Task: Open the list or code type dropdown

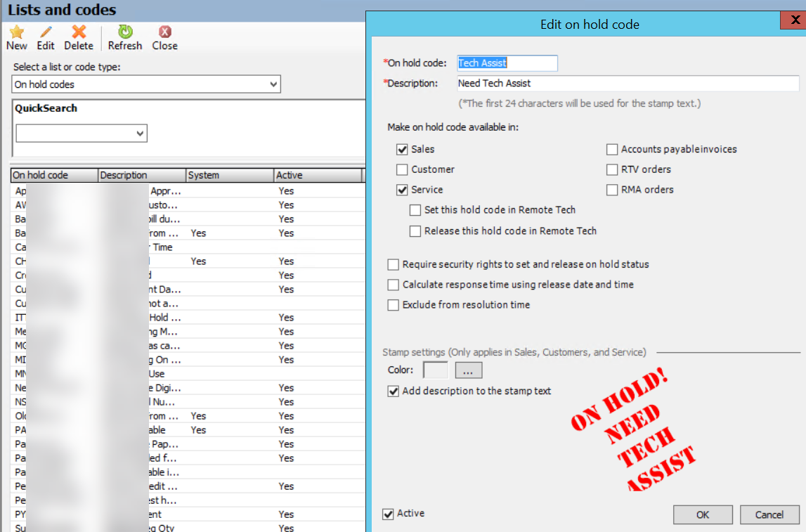Action: click(x=273, y=84)
